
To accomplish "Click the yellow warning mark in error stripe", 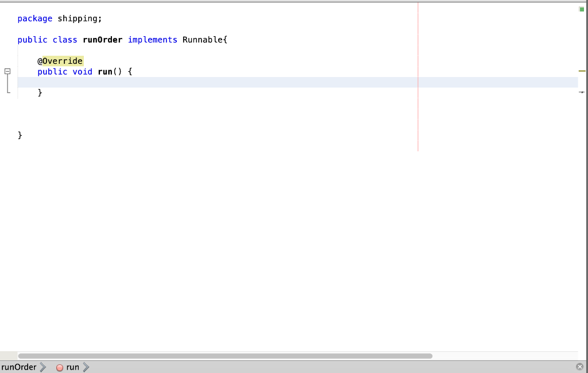I will (x=582, y=71).
